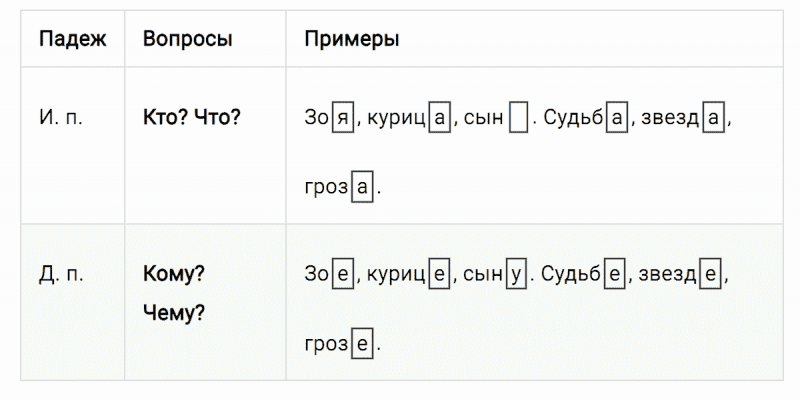Click the "Кому?" question text
Screen dimensions: 800x400
point(175,273)
